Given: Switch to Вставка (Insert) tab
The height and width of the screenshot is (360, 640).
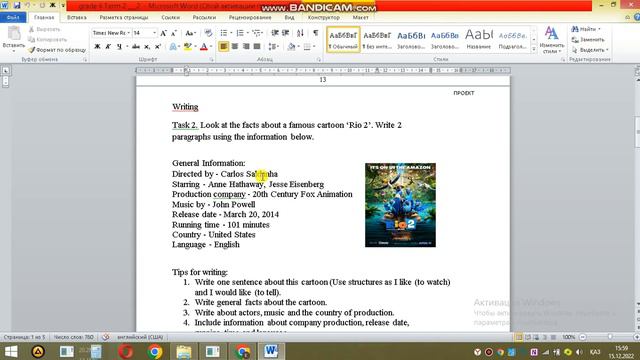Looking at the screenshot, I should click(x=77, y=17).
